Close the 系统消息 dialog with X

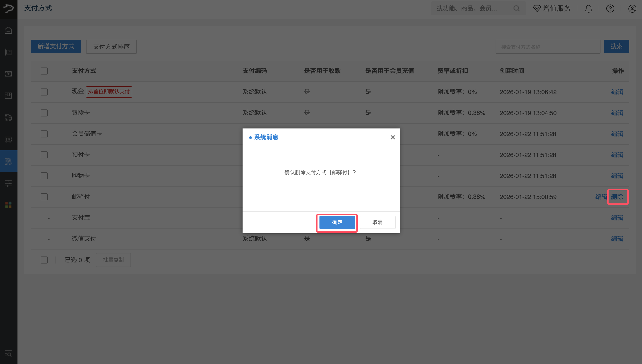[x=393, y=137]
